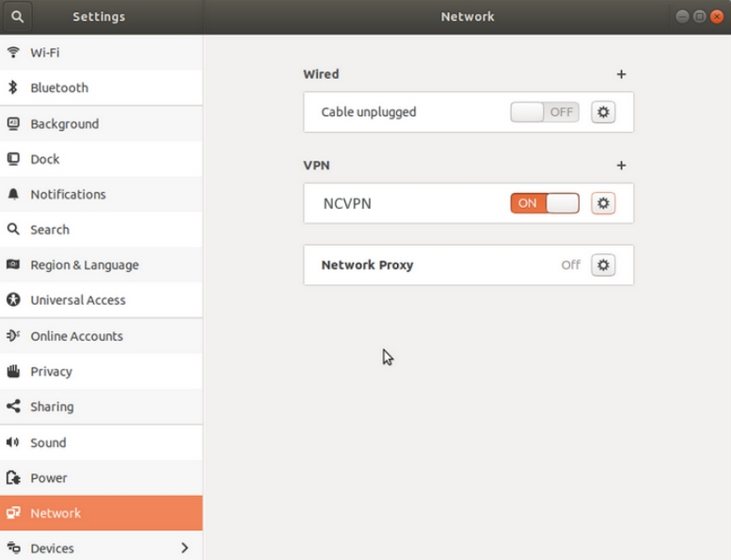Open Region & Language settings
731x560 pixels.
pyautogui.click(x=102, y=264)
